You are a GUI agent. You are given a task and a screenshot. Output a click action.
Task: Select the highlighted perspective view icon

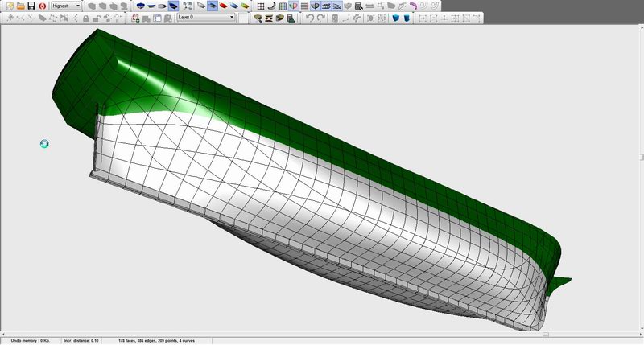click(x=173, y=6)
